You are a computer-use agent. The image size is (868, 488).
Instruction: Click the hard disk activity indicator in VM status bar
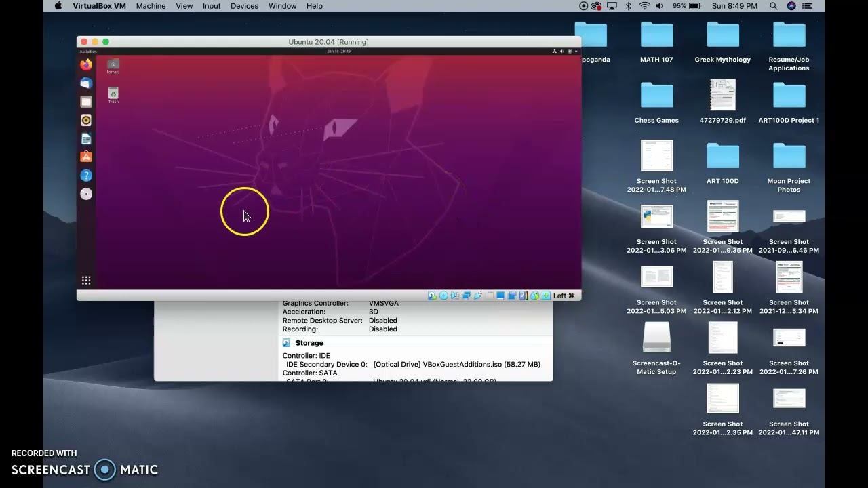(432, 296)
